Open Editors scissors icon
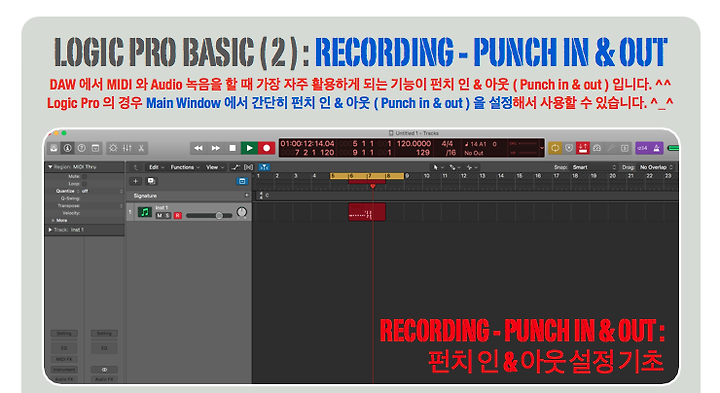720x393 pixels. (141, 148)
